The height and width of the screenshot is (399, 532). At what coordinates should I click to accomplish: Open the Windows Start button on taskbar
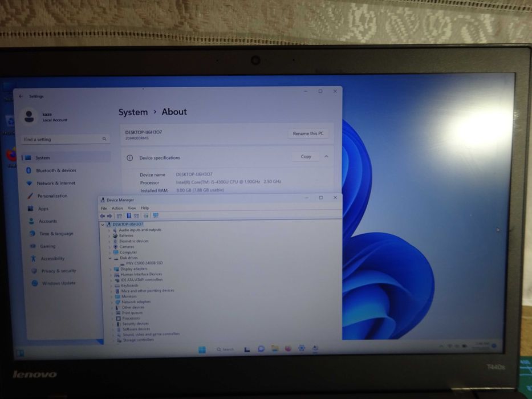202,350
